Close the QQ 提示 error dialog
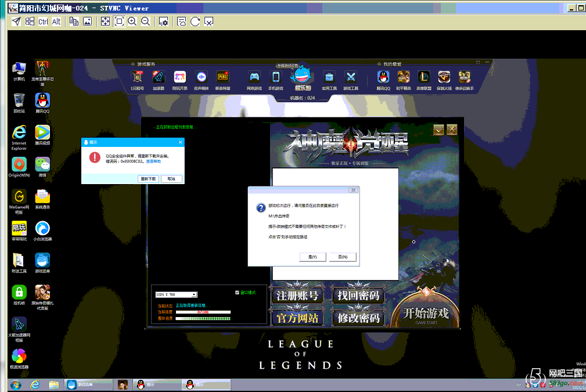 pyautogui.click(x=181, y=142)
